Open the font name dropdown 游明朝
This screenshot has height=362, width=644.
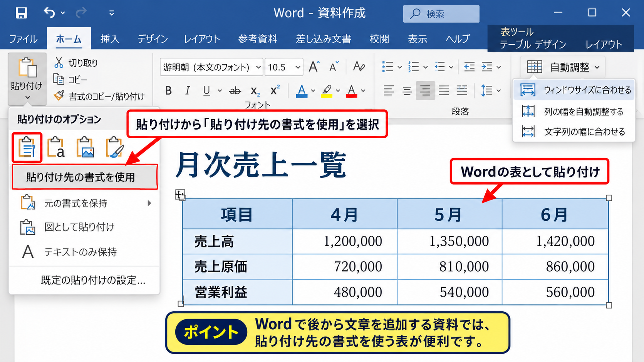tap(258, 67)
